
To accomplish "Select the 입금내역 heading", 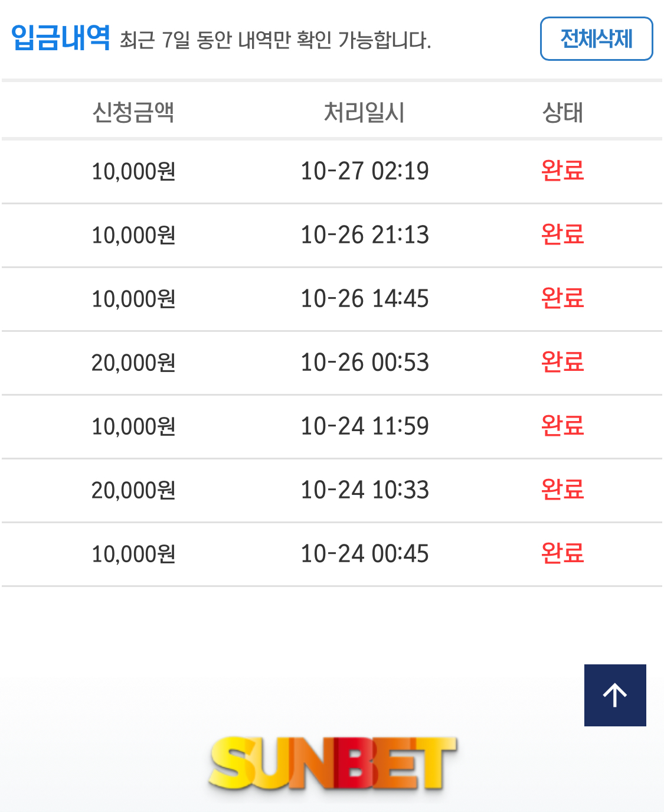I will click(x=61, y=38).
